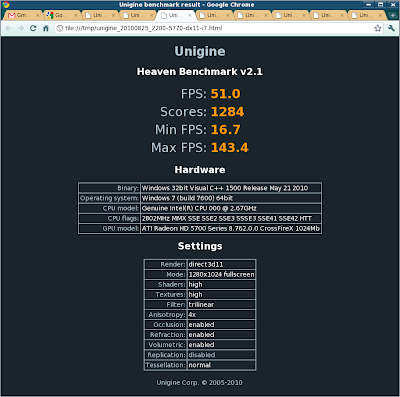Click the Max FPS value 143.4

point(230,148)
